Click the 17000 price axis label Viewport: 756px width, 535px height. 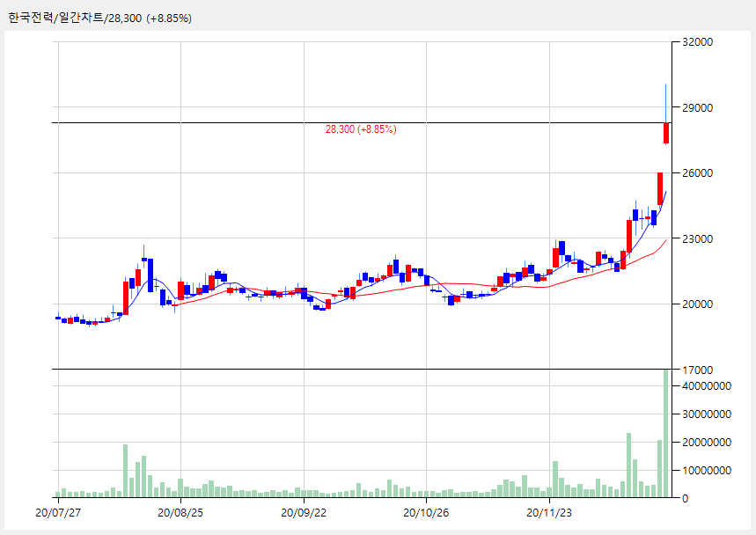click(697, 370)
